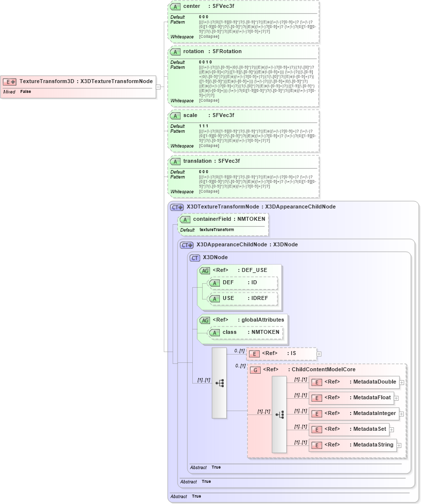The image size is (421, 504).
Task: Click the CT icon of X3DNode
Action: tap(195, 258)
